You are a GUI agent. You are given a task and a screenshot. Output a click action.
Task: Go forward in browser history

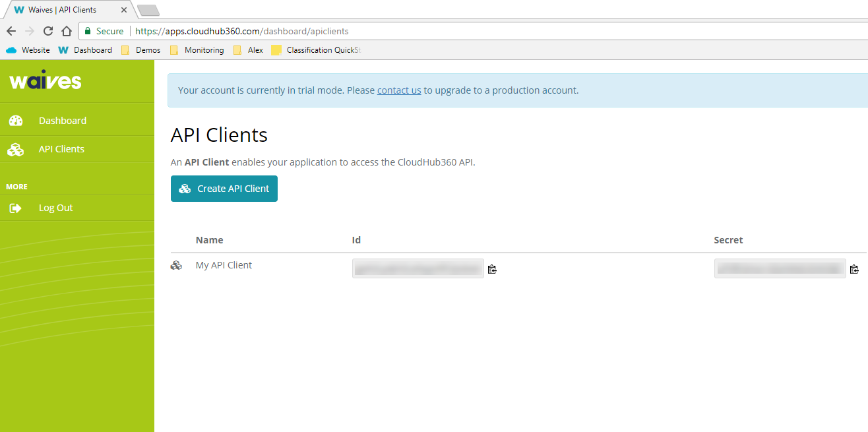pyautogui.click(x=30, y=31)
